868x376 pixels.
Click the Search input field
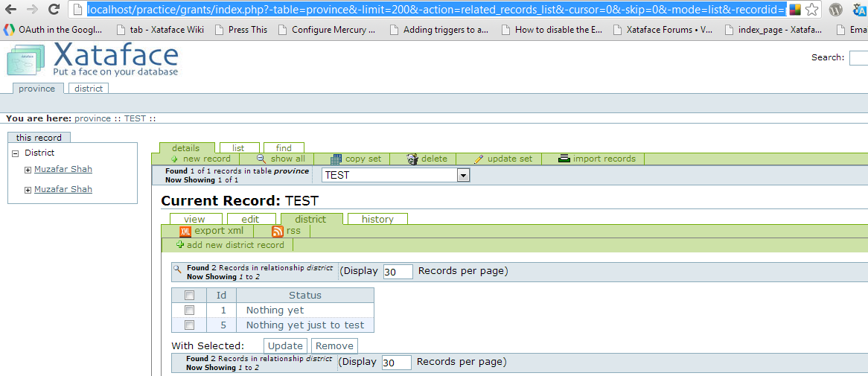click(x=858, y=57)
